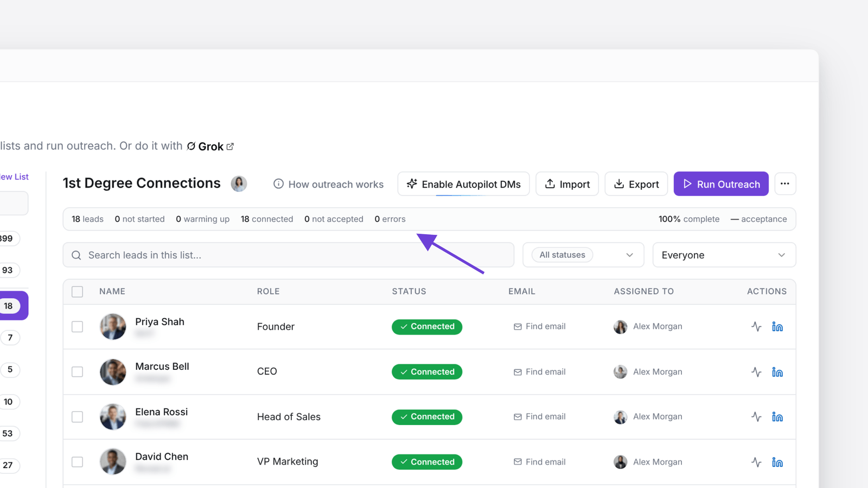
Task: Open activity icon for Elena Rossi
Action: pos(756,417)
